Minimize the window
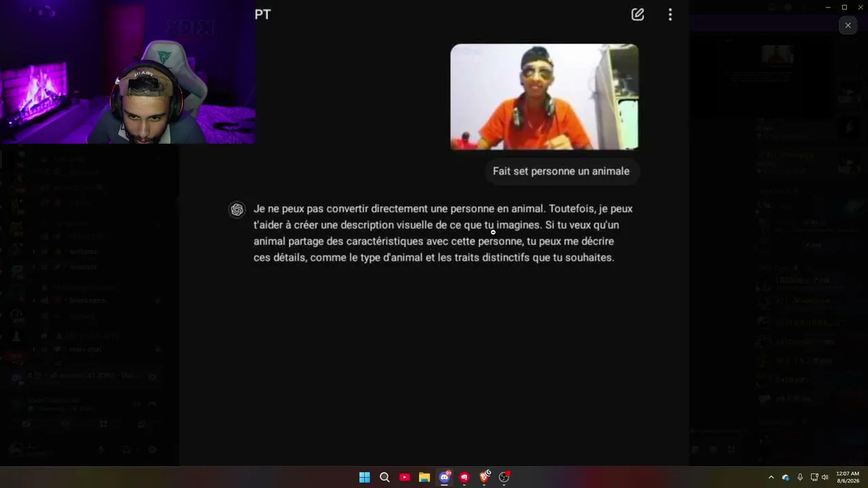This screenshot has width=868, height=488. coord(828,7)
